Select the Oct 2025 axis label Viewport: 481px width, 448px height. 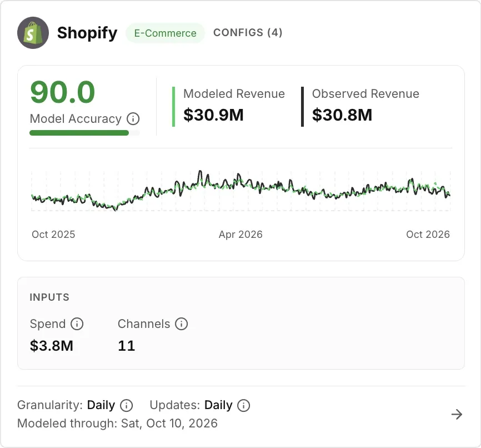tap(53, 235)
